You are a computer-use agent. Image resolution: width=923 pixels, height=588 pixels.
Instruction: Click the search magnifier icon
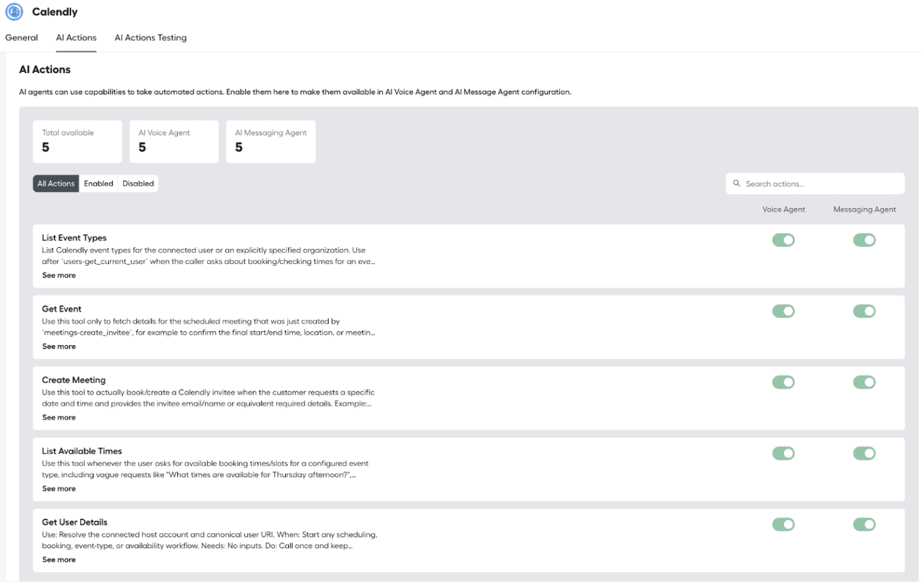click(737, 183)
